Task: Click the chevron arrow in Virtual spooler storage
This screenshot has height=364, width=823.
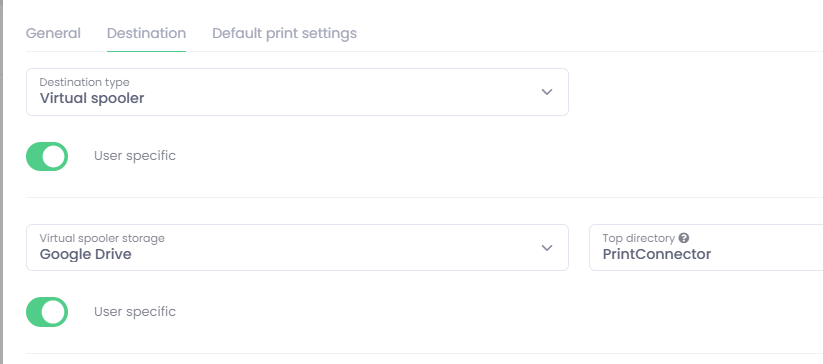Action: pyautogui.click(x=547, y=248)
